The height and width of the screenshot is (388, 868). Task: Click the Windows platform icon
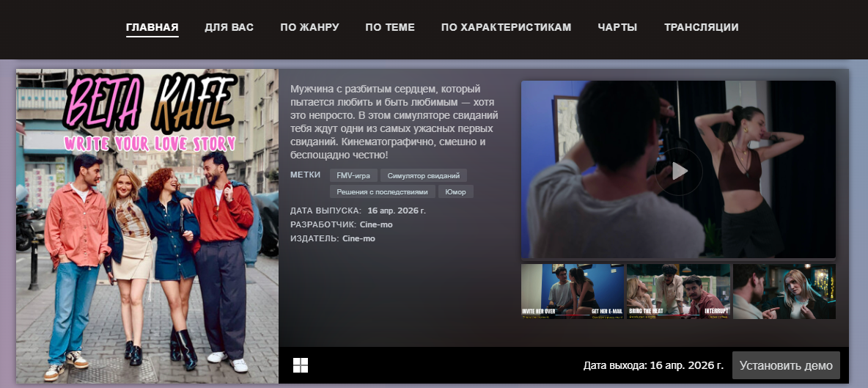pos(301,365)
